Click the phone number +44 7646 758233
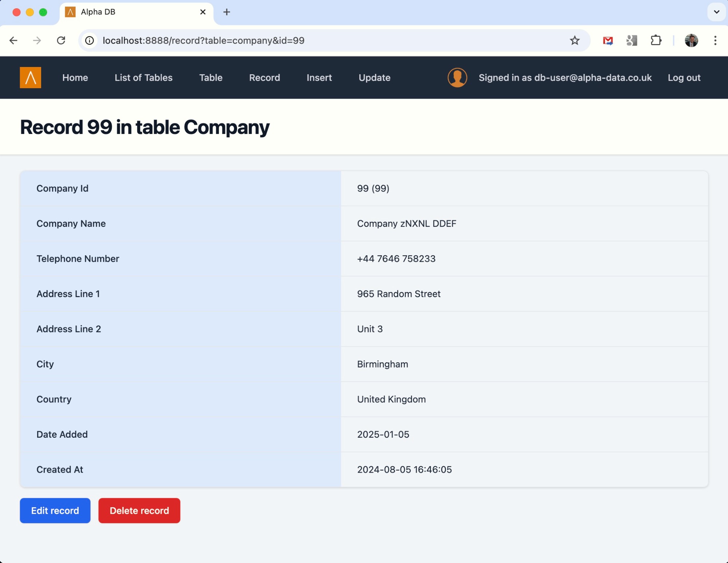The height and width of the screenshot is (563, 728). (396, 259)
